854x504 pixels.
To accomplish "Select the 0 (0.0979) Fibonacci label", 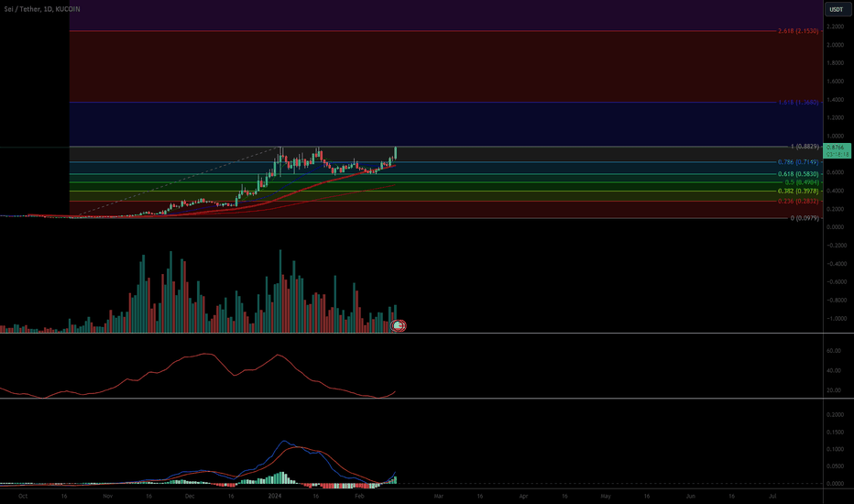I will [x=805, y=218].
